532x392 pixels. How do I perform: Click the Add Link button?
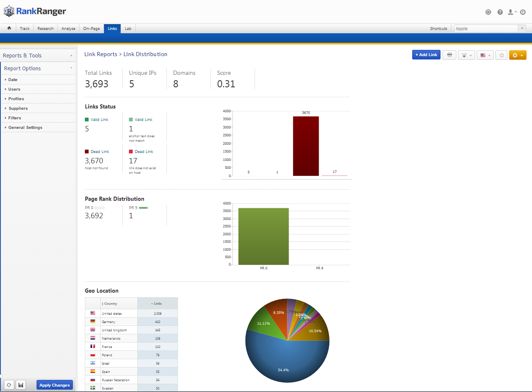pos(426,55)
